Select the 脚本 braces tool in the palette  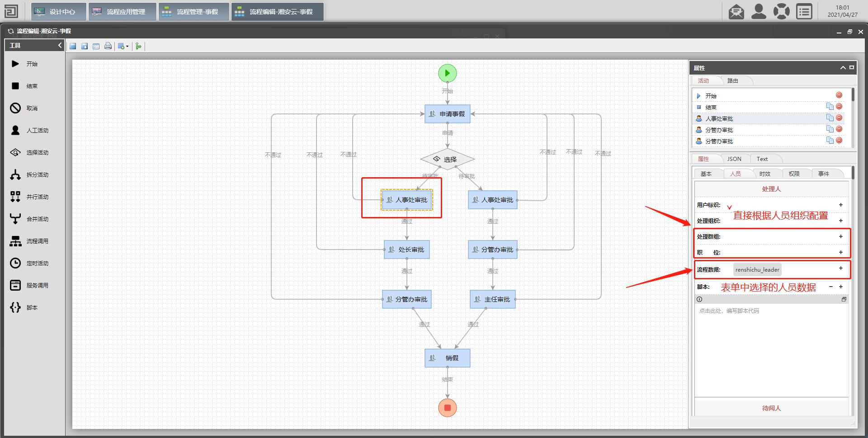pyautogui.click(x=32, y=307)
